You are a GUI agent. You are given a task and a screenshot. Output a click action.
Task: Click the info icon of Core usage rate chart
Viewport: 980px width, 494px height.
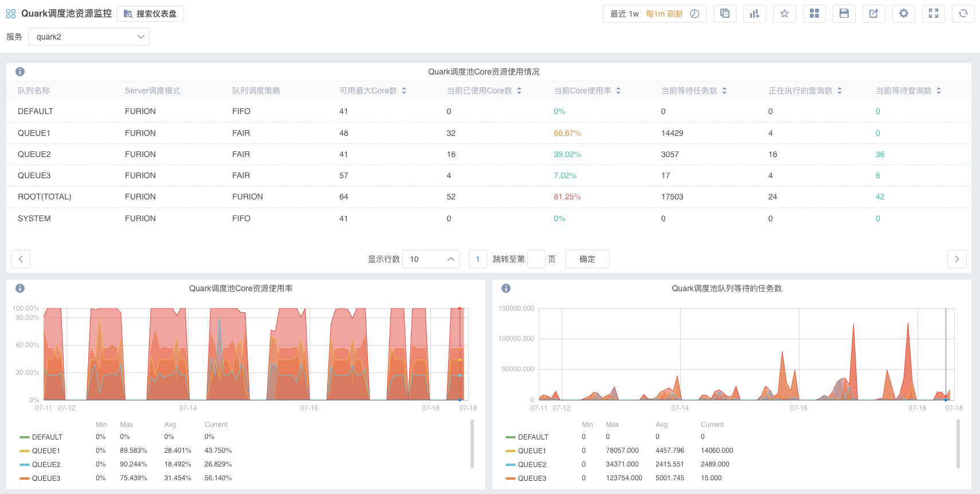(20, 288)
